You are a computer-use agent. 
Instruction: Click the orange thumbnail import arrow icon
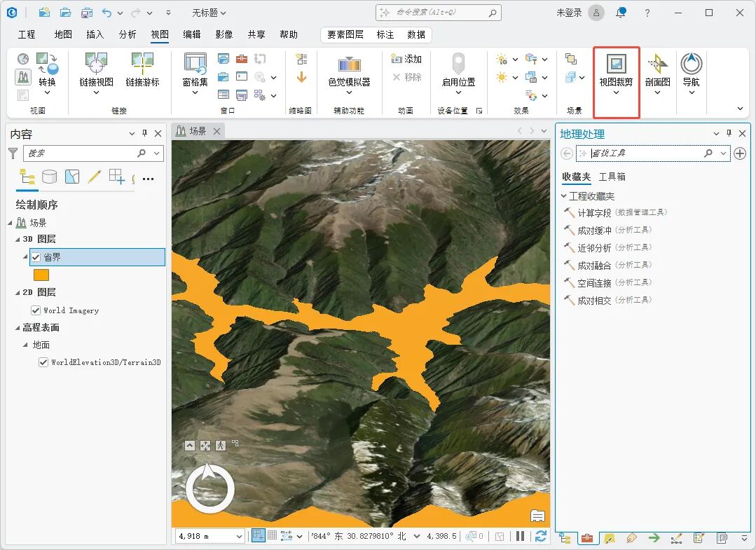[x=301, y=77]
